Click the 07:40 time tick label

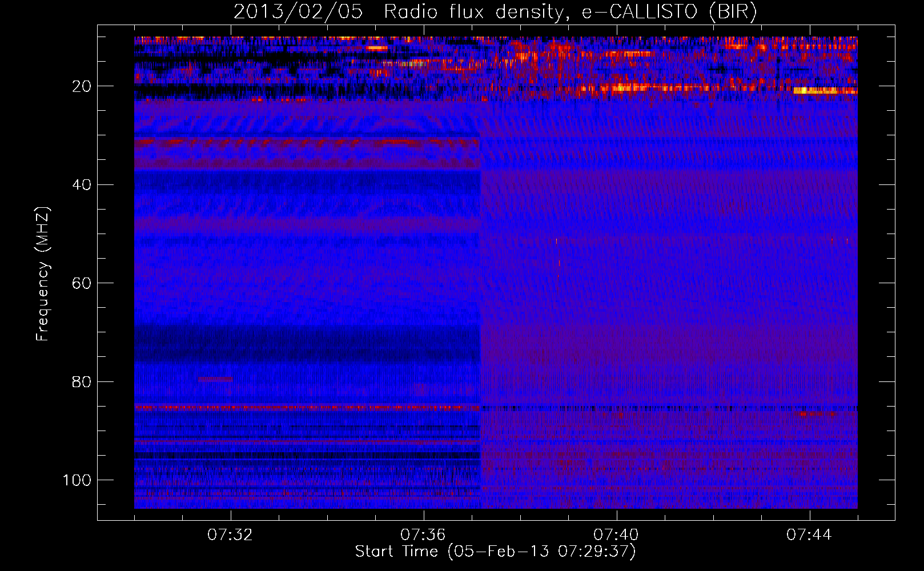pos(616,535)
